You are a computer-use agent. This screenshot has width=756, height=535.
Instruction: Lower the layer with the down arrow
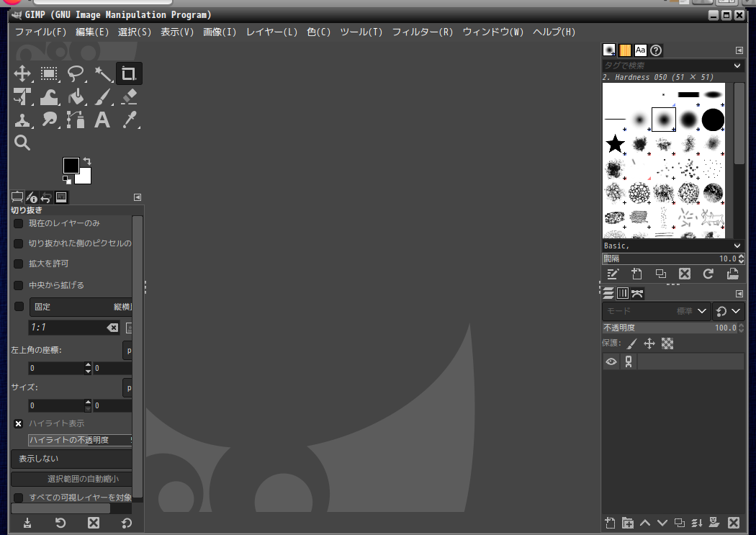662,523
